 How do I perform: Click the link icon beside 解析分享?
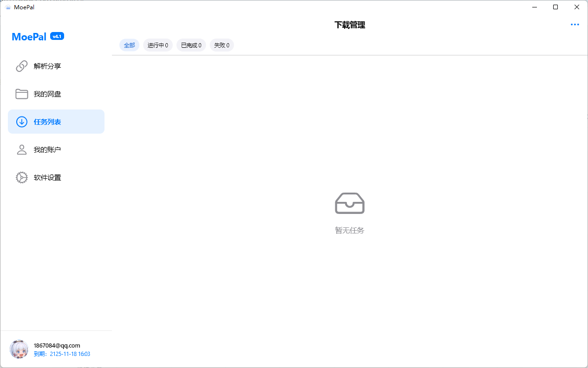[22, 66]
